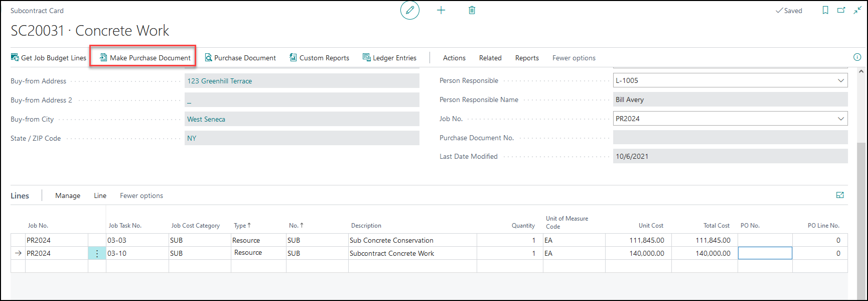Click Fewer options in top toolbar

(573, 58)
